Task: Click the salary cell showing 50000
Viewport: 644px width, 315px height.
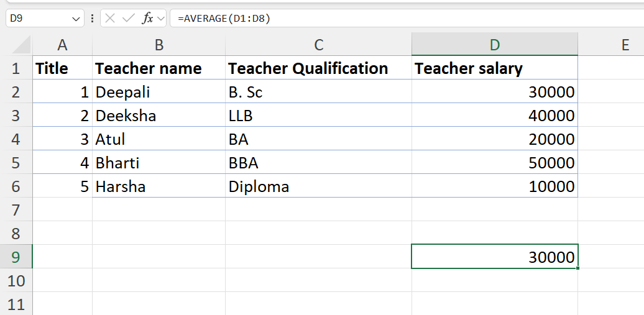Action: pos(494,163)
